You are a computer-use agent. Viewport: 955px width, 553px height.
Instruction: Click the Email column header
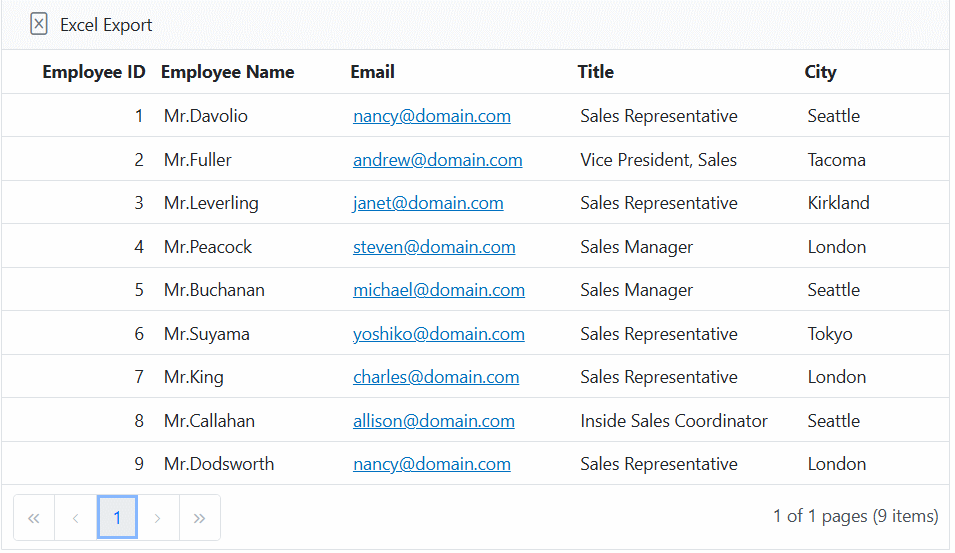[x=372, y=72]
